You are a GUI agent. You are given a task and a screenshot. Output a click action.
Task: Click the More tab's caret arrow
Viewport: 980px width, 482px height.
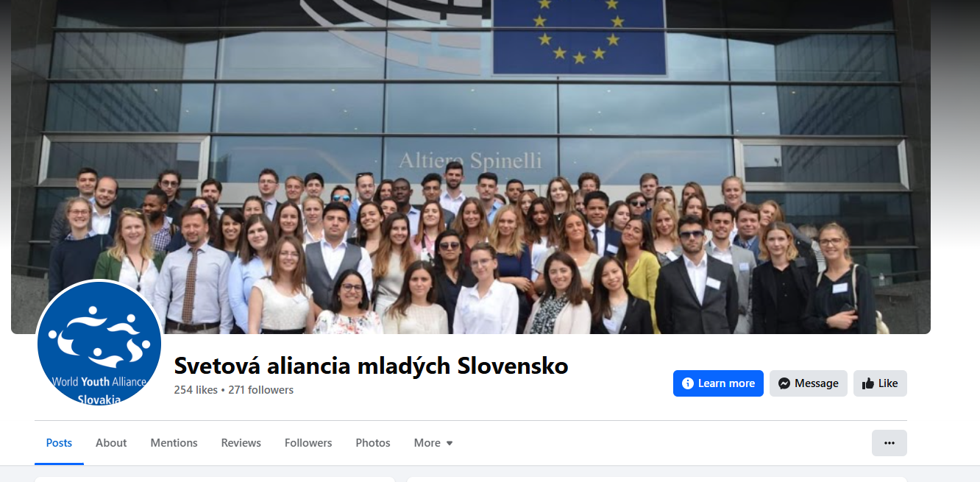click(x=450, y=443)
